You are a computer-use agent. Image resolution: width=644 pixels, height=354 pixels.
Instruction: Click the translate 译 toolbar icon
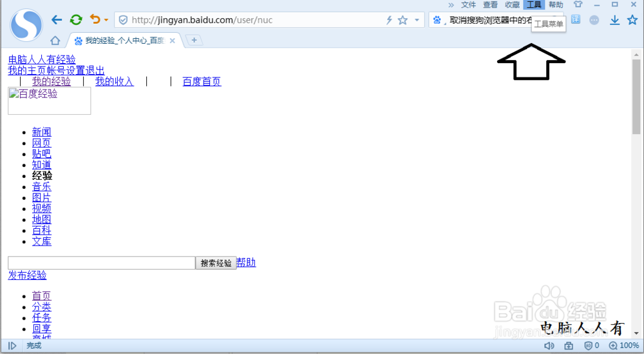tap(576, 19)
